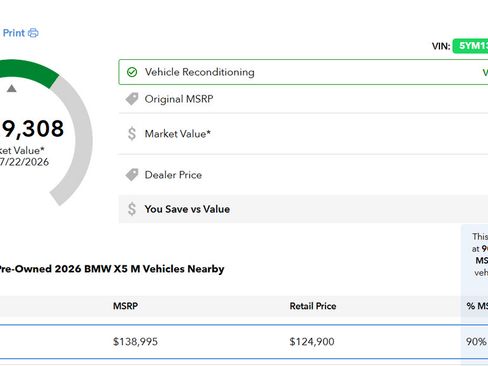Click the 9,308 market value figure
This screenshot has height=366, width=488.
32,129
